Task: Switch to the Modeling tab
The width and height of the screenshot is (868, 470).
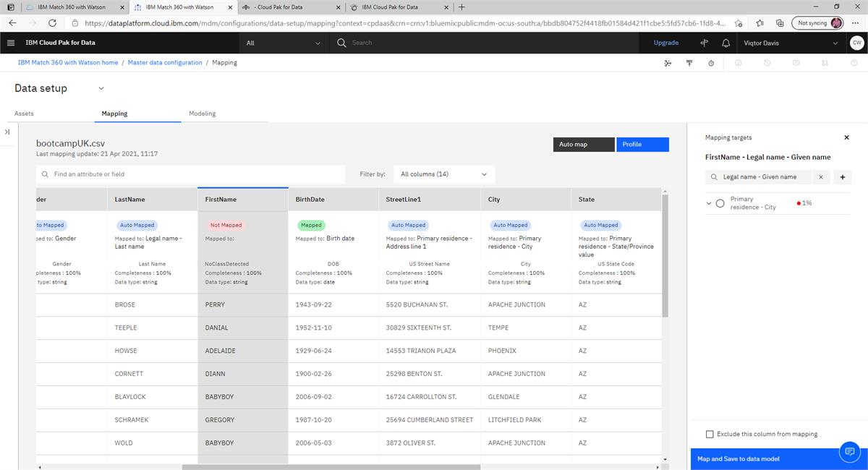Action: pos(202,114)
